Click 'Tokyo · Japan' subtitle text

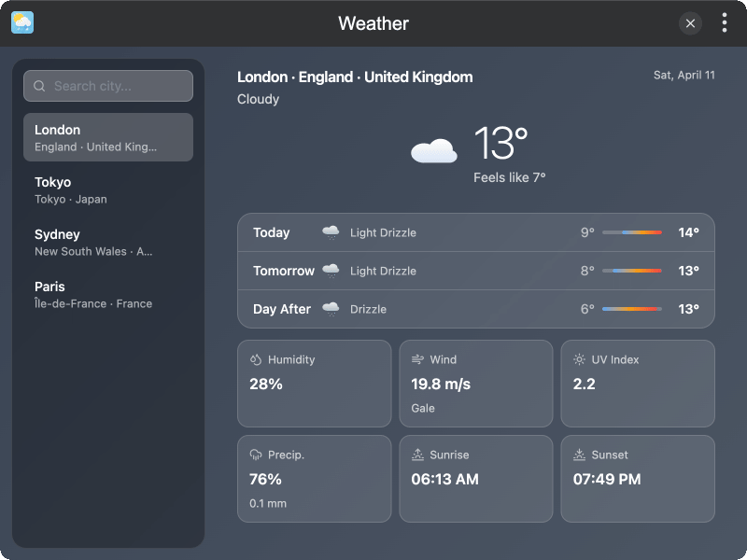[71, 199]
